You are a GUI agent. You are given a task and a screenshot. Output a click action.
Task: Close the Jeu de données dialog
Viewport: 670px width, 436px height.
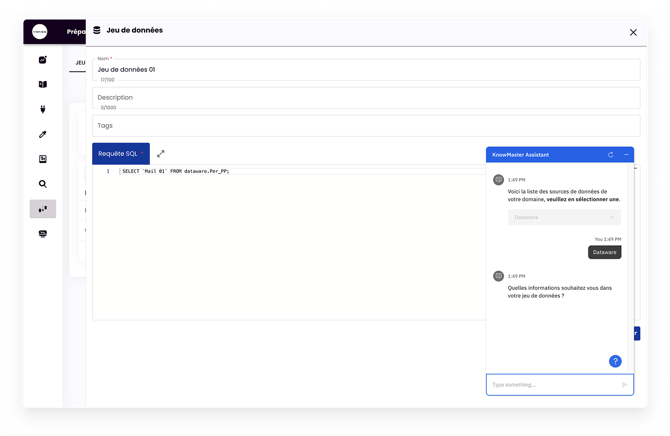(633, 32)
